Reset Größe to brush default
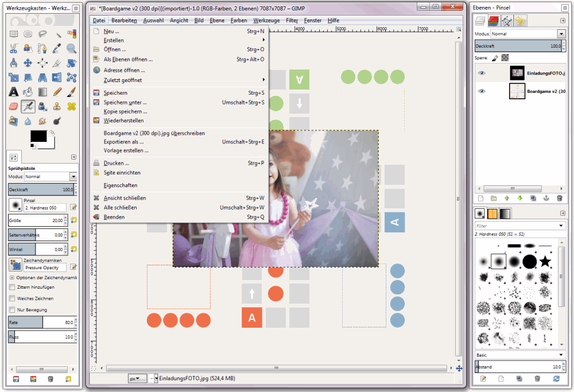574x392 pixels. 73,220
